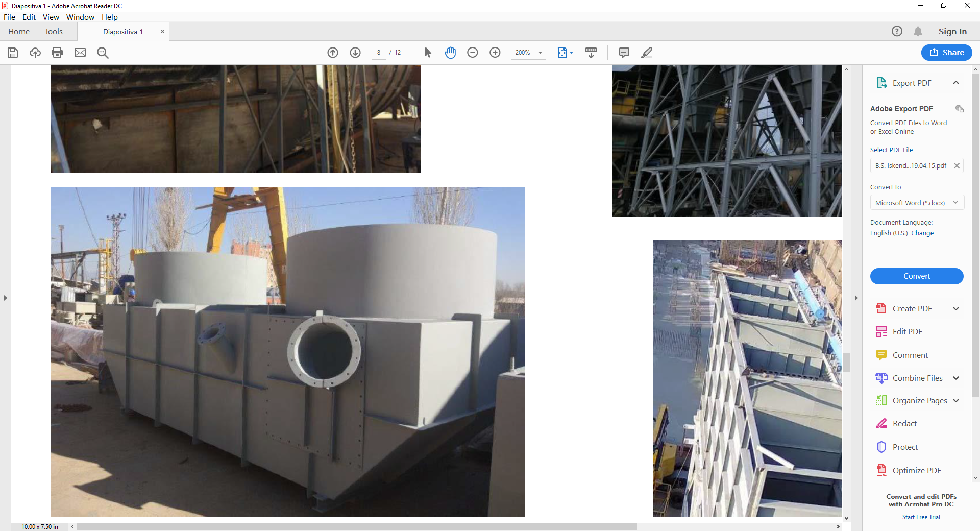This screenshot has width=980, height=531.
Task: Collapse the right tools pane arrow
Action: coord(856,298)
